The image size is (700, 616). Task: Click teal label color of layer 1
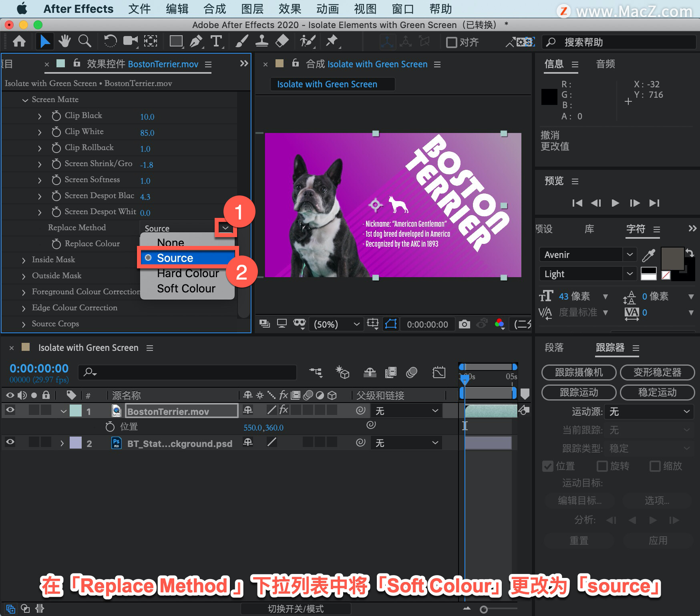coord(76,411)
